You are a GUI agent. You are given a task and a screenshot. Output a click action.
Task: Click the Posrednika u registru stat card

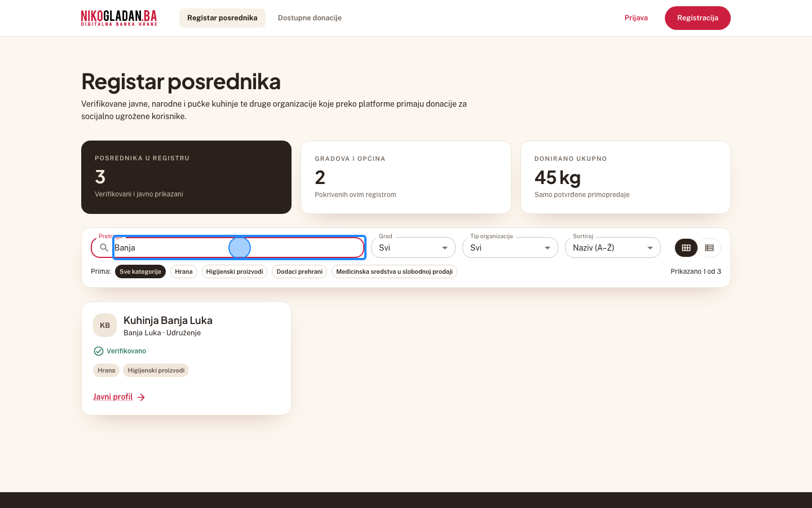[x=186, y=177]
